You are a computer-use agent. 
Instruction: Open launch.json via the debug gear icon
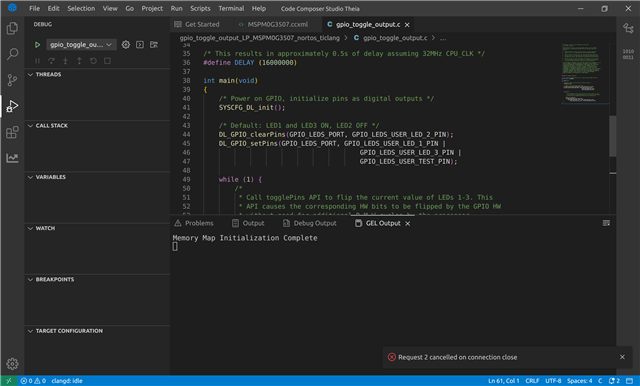pyautogui.click(x=126, y=44)
